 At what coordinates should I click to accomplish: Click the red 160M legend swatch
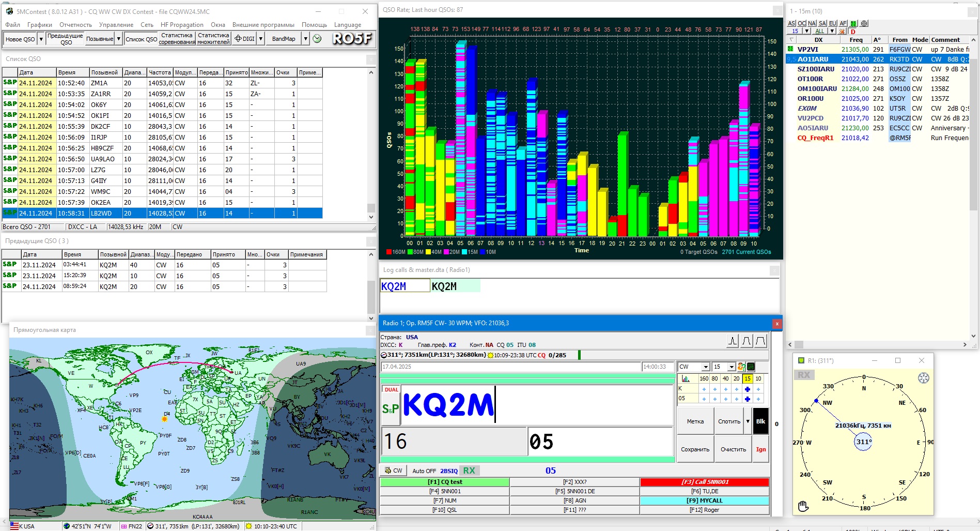tap(388, 252)
